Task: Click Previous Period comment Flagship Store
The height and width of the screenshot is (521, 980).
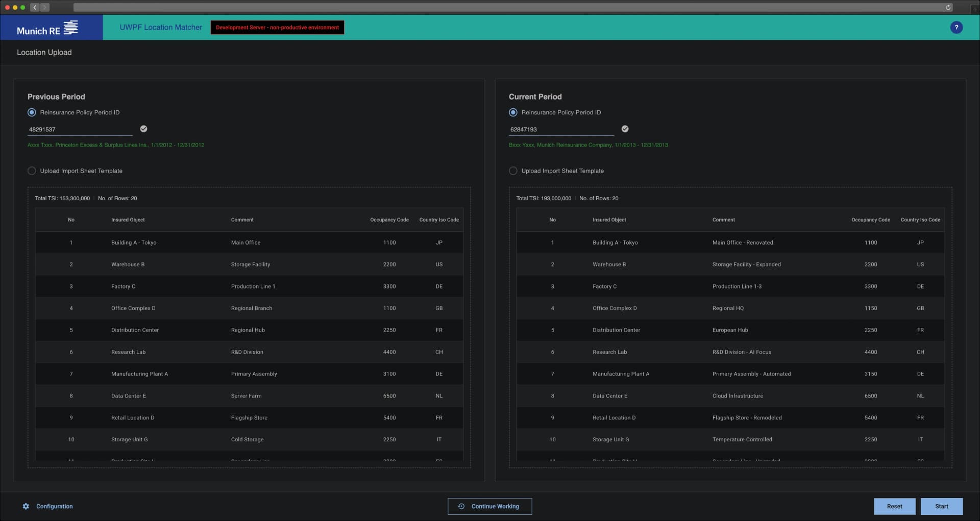Action: [x=249, y=418]
